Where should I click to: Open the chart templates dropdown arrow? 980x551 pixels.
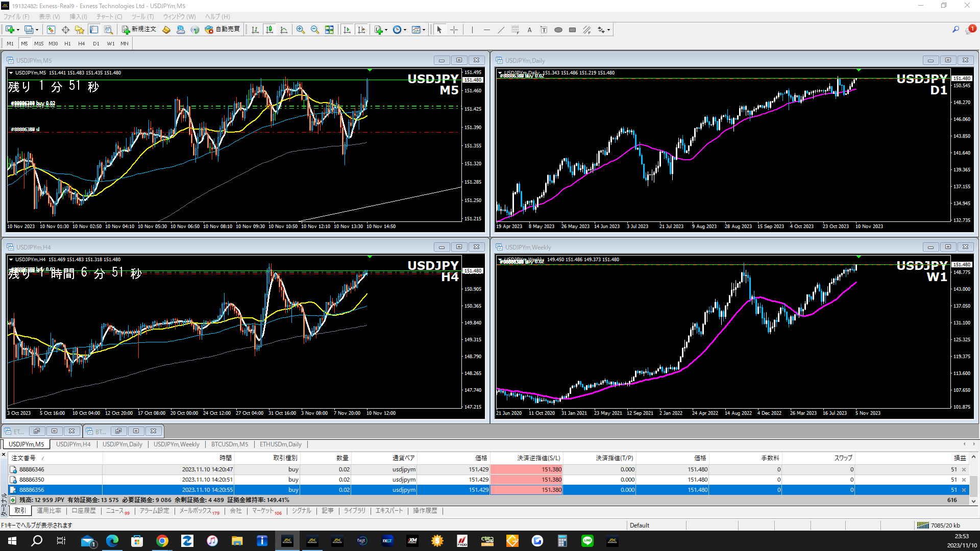point(424,30)
